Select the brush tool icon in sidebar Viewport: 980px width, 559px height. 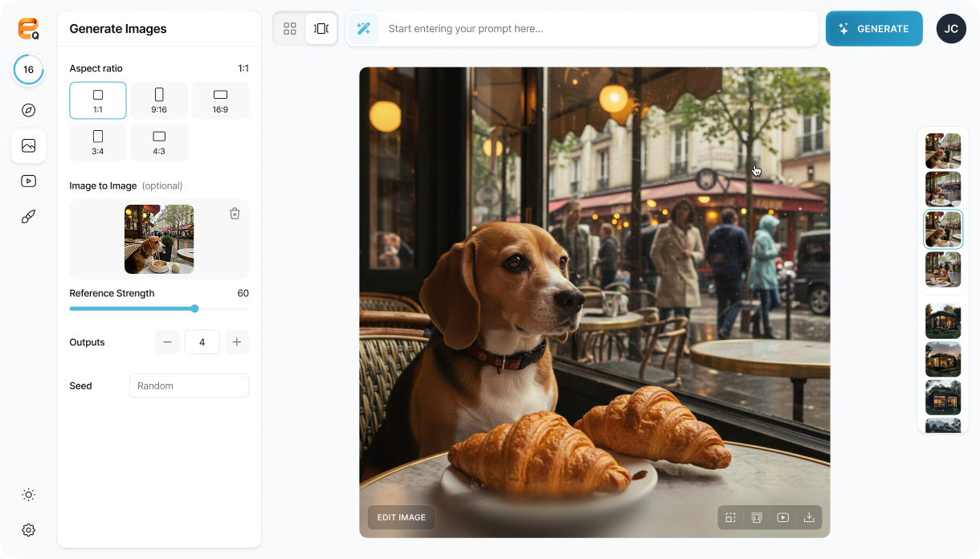tap(28, 217)
